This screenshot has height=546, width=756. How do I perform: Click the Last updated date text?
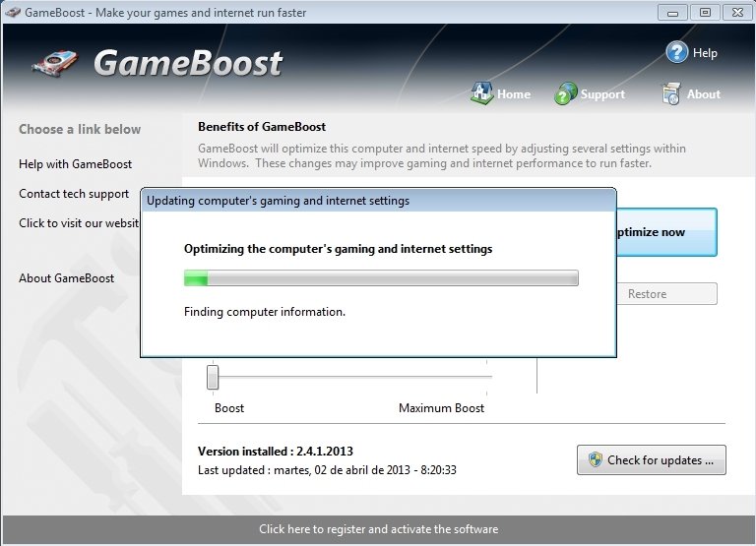[x=327, y=470]
